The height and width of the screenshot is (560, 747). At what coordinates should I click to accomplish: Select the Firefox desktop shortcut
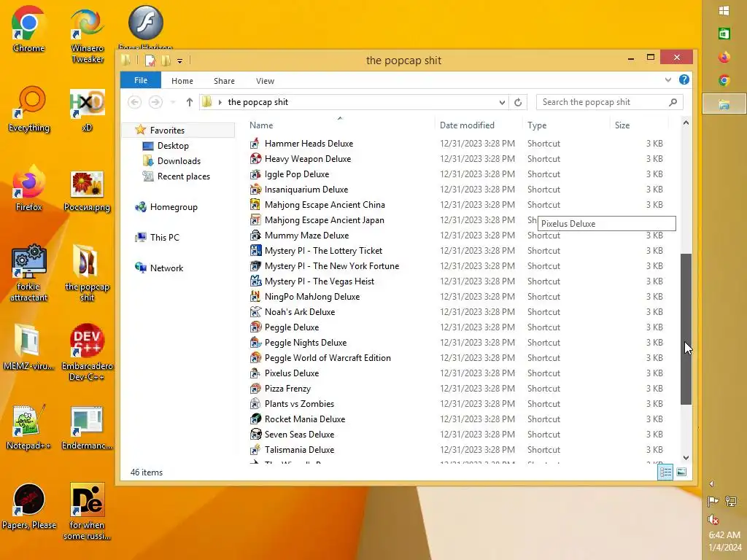28,188
